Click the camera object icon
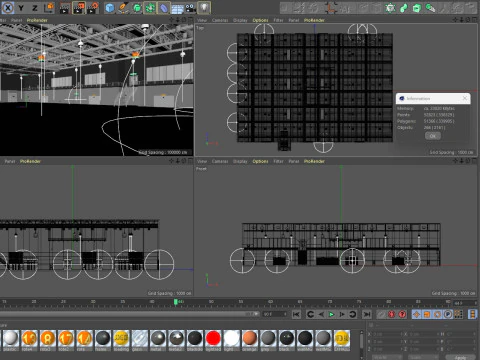This screenshot has height=360, width=480. pyautogui.click(x=191, y=8)
